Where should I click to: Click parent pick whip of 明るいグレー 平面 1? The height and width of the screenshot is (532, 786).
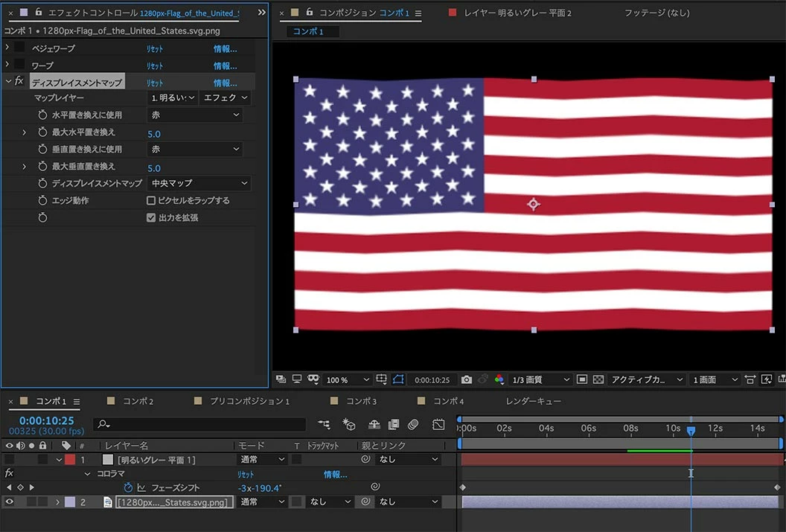[x=365, y=459]
